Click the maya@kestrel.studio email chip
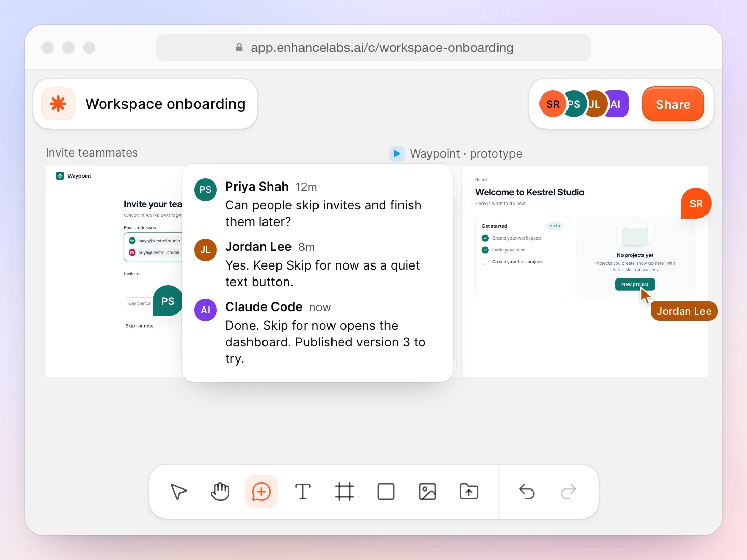The image size is (747, 560). click(155, 241)
